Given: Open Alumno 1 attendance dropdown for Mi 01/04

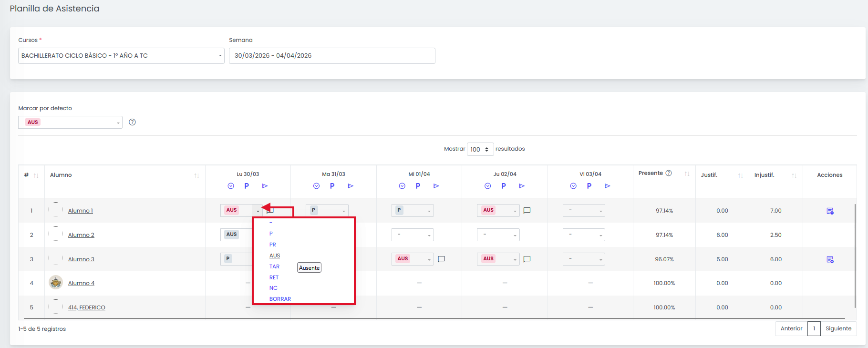Looking at the screenshot, I should point(413,210).
